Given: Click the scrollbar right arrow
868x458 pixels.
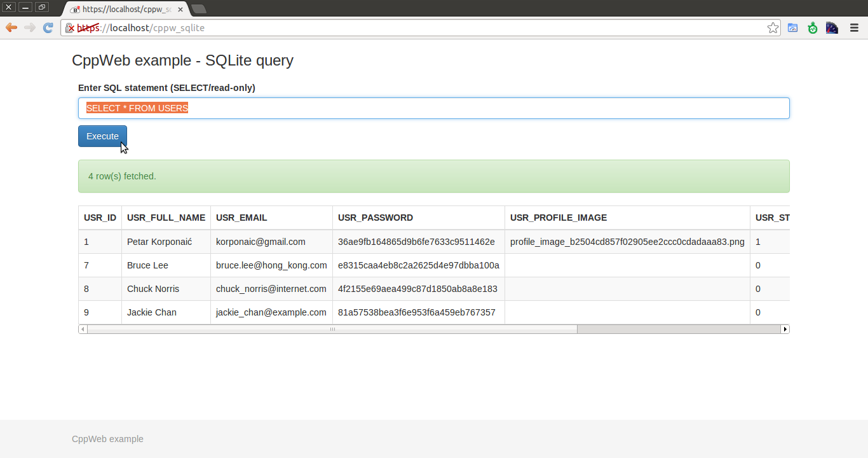Looking at the screenshot, I should 785,330.
